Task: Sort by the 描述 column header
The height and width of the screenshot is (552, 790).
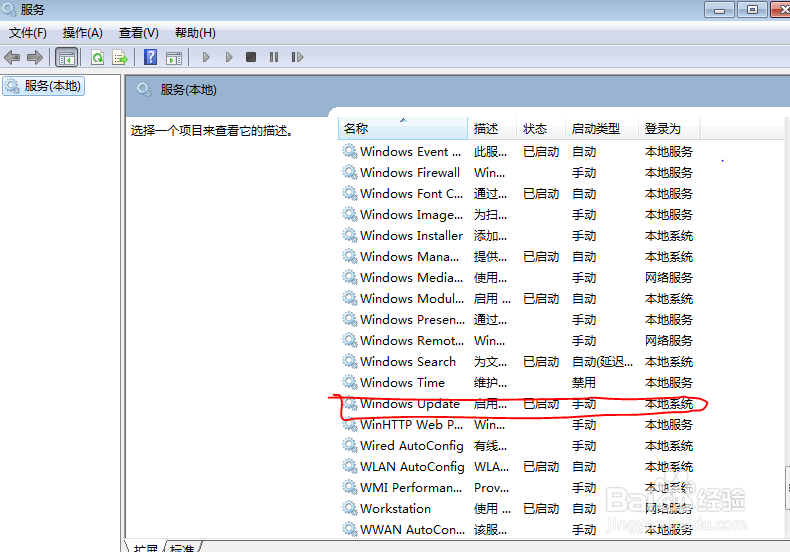Action: pos(492,128)
